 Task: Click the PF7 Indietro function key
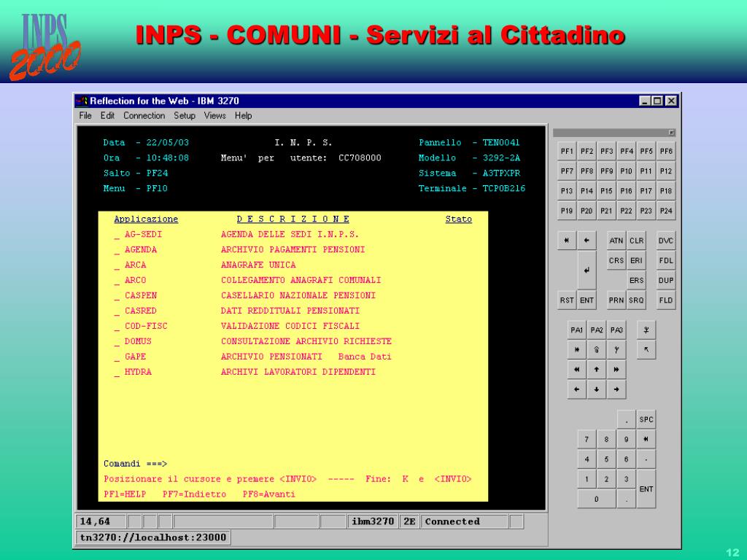click(x=566, y=171)
